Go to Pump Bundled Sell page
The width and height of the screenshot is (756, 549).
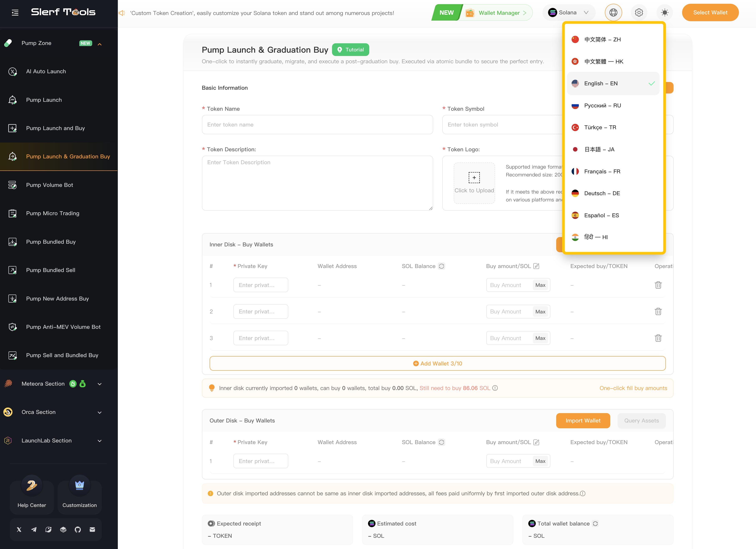pyautogui.click(x=51, y=270)
